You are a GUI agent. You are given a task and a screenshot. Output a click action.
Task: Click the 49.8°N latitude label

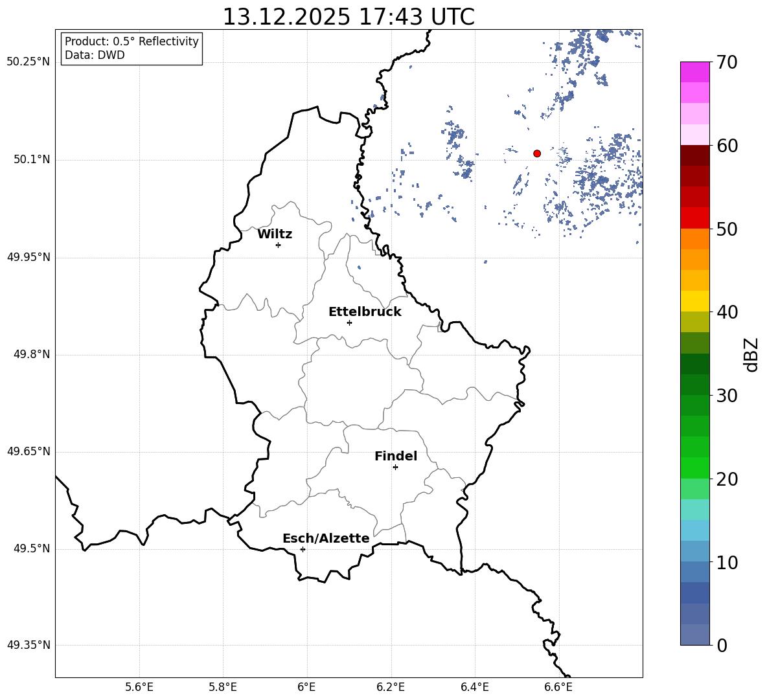click(32, 354)
